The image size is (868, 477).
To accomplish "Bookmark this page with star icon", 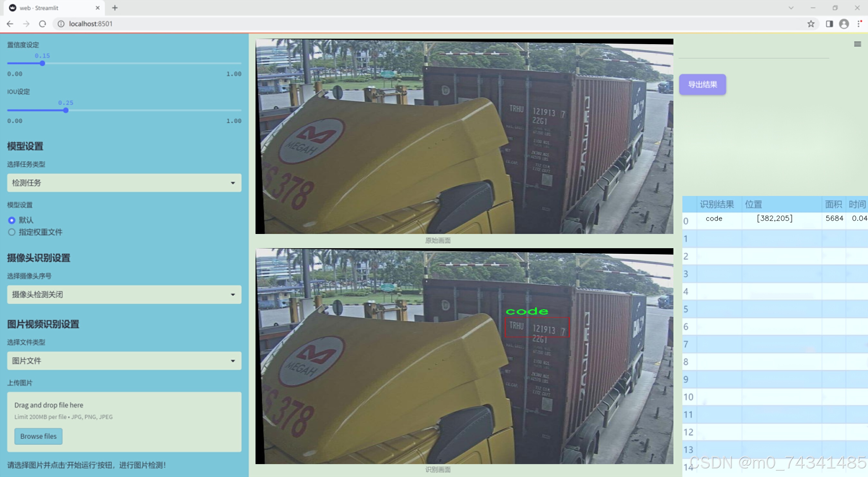I will pyautogui.click(x=811, y=24).
